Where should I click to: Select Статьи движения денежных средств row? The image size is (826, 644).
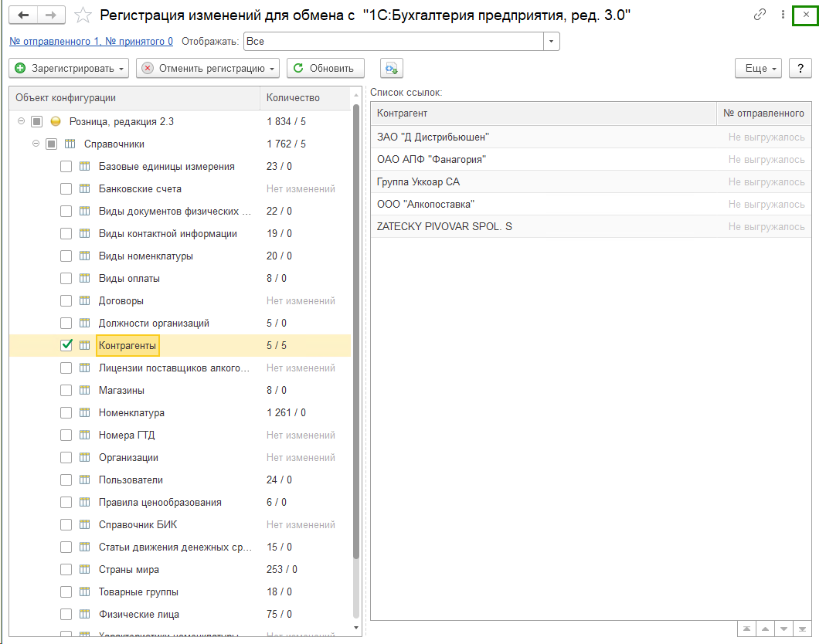[180, 547]
